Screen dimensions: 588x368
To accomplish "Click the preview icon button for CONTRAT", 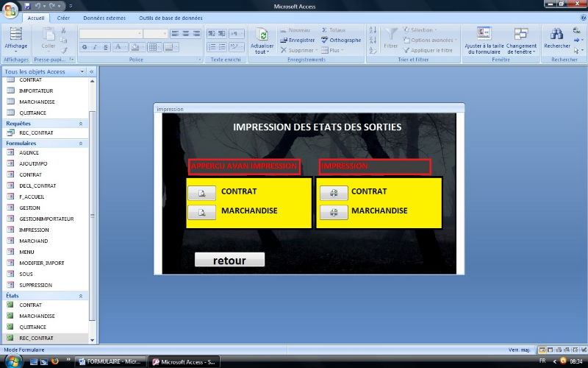I will pyautogui.click(x=201, y=193).
